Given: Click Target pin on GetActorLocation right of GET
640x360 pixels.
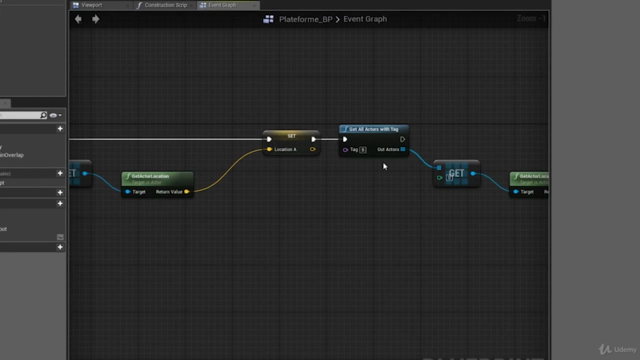Looking at the screenshot, I should click(516, 192).
